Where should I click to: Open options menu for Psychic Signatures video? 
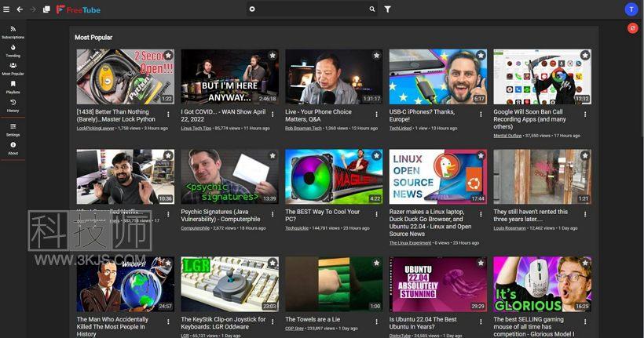pos(273,214)
